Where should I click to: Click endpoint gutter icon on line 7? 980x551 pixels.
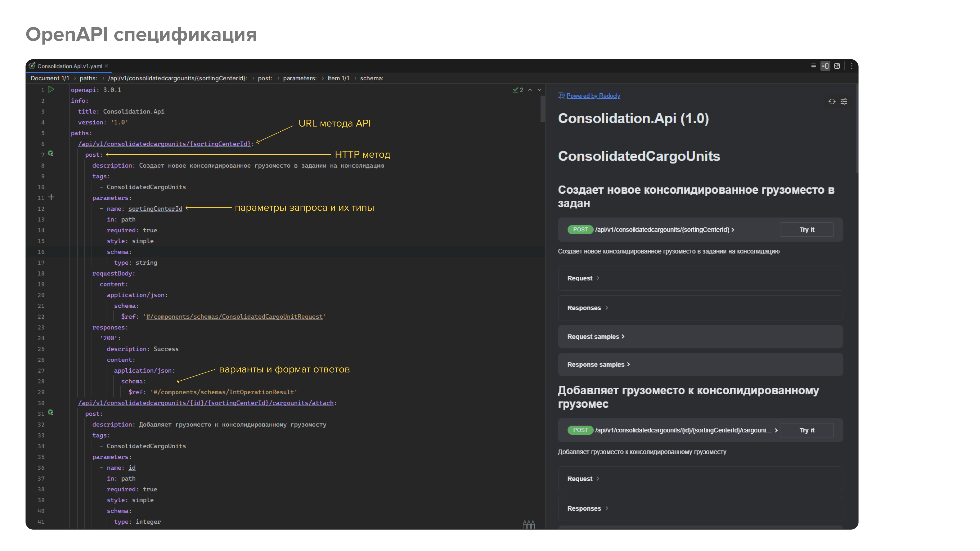(51, 154)
